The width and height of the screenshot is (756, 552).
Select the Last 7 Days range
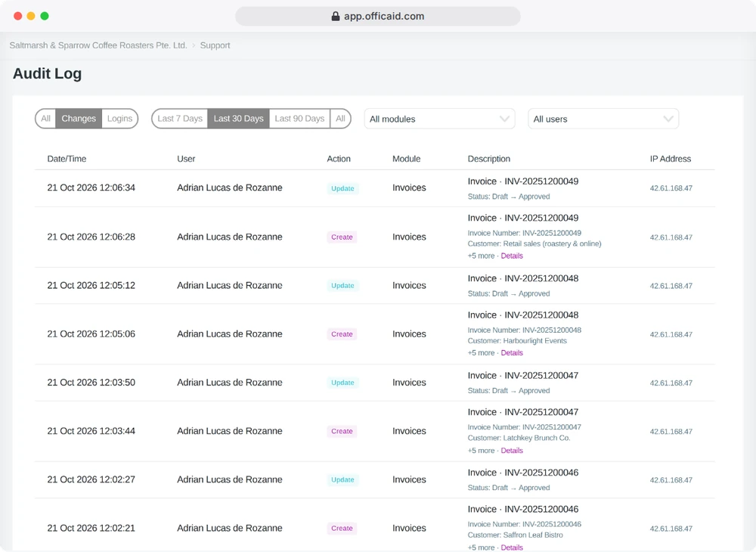pyautogui.click(x=180, y=119)
